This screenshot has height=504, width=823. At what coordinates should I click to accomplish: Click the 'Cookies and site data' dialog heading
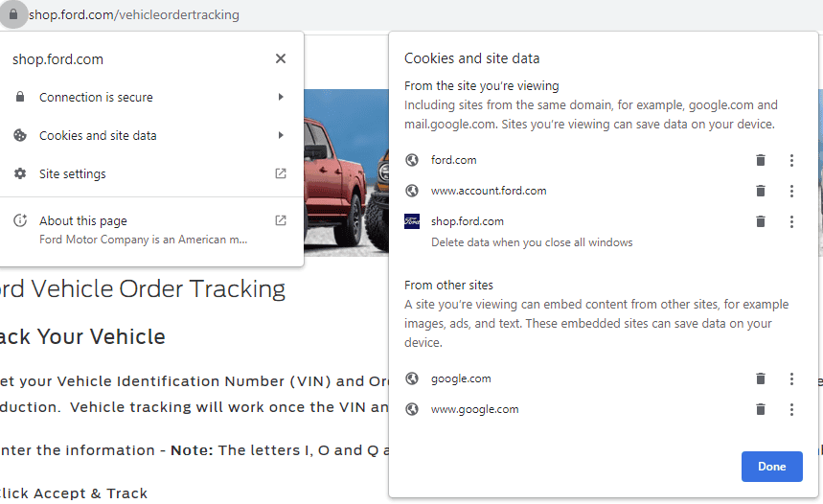pyautogui.click(x=472, y=58)
